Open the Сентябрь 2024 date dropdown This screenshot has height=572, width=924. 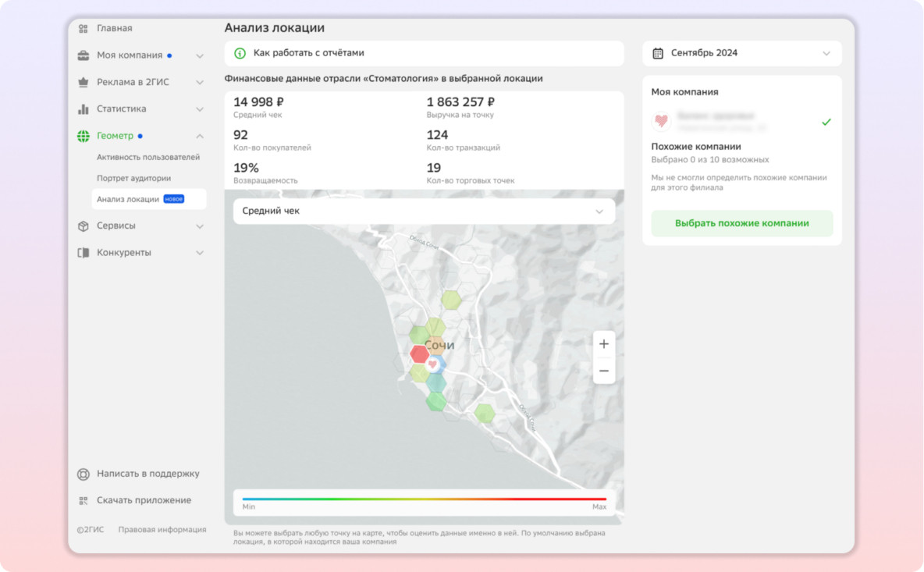click(741, 54)
